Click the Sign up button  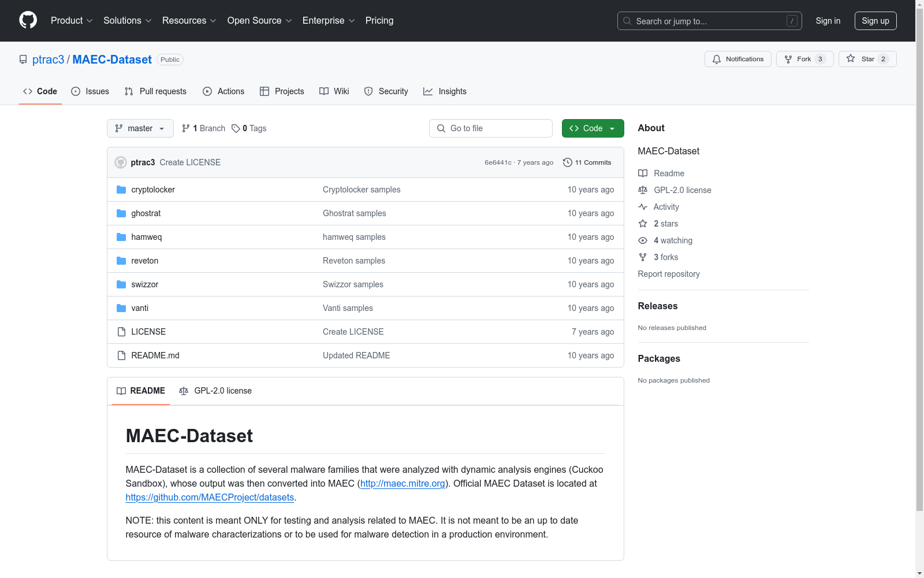[x=875, y=21]
